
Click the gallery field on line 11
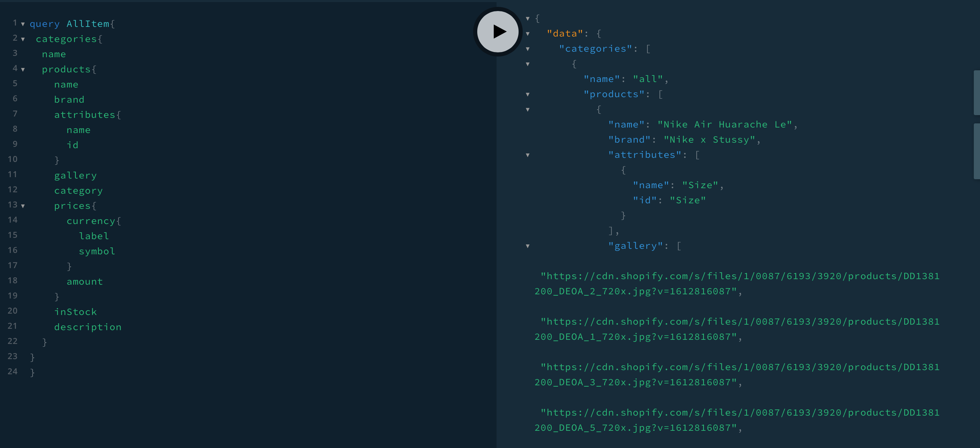tap(75, 175)
